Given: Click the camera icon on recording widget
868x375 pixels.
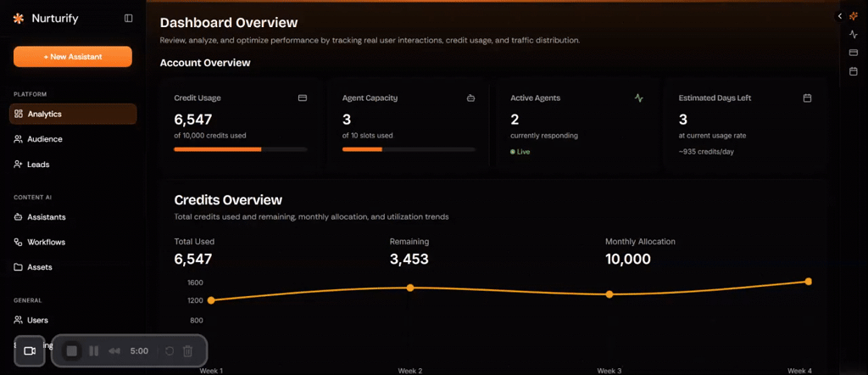Looking at the screenshot, I should coord(30,350).
